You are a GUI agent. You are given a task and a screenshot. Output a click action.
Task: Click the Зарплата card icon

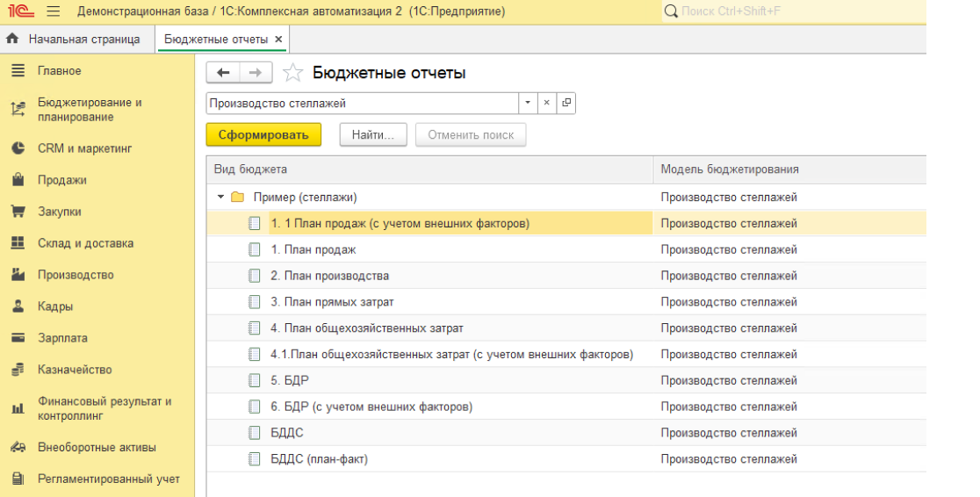(x=18, y=337)
